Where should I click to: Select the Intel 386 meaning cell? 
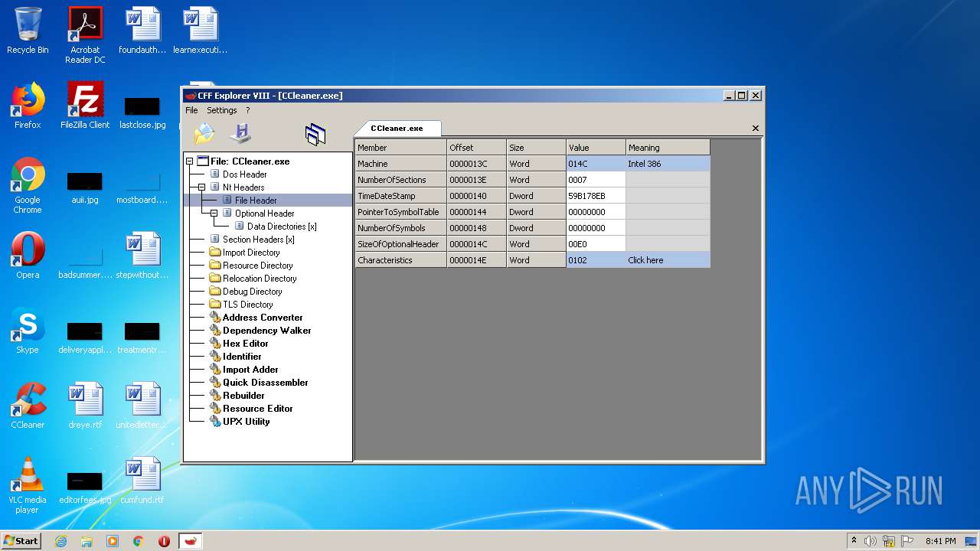coord(668,164)
